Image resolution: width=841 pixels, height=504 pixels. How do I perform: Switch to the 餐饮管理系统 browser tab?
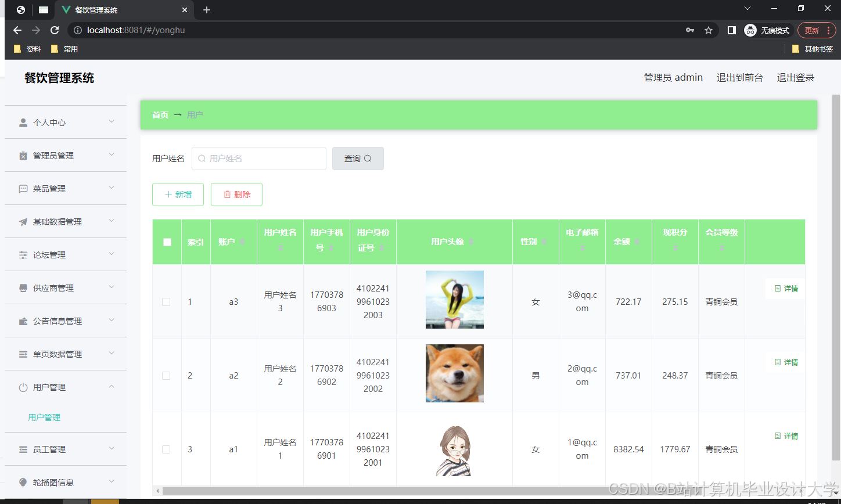pyautogui.click(x=125, y=10)
